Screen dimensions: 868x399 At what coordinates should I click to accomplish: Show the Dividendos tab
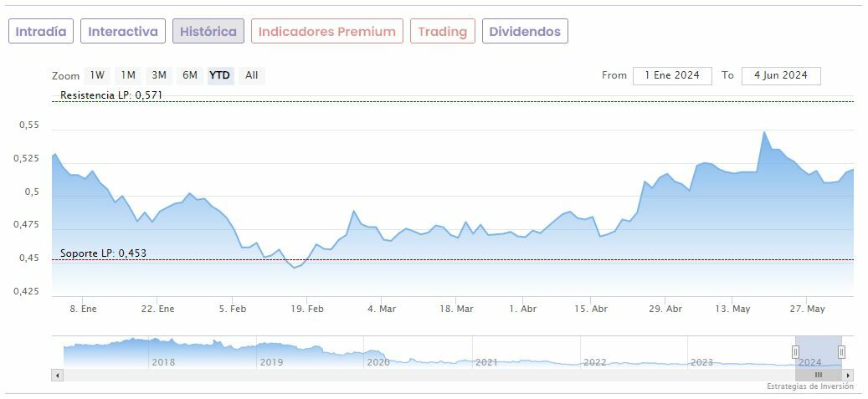[x=525, y=32]
